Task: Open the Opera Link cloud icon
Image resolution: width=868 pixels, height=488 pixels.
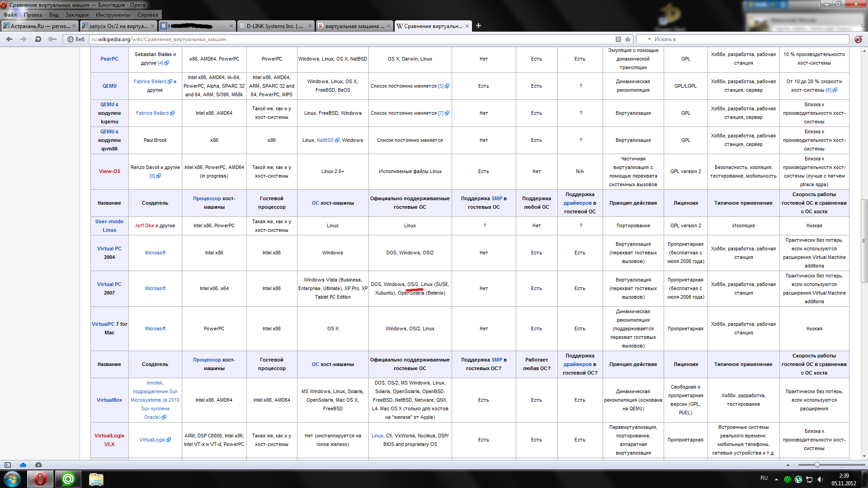Action: click(23, 465)
